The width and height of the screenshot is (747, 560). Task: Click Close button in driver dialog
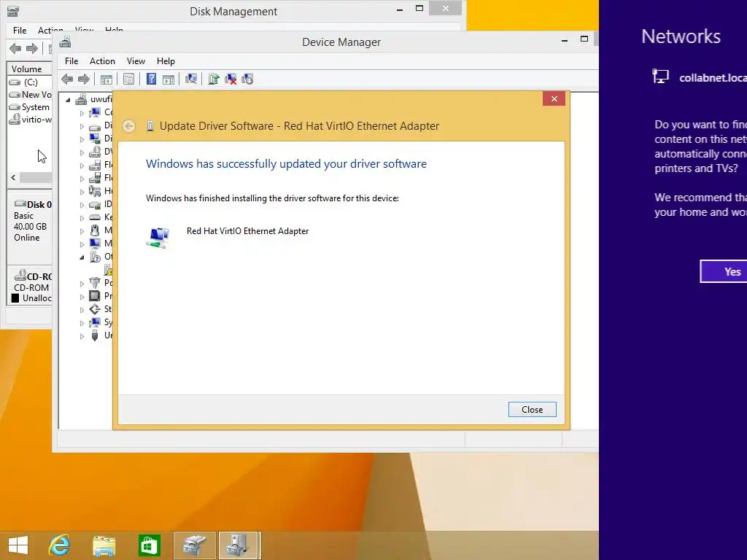tap(532, 410)
